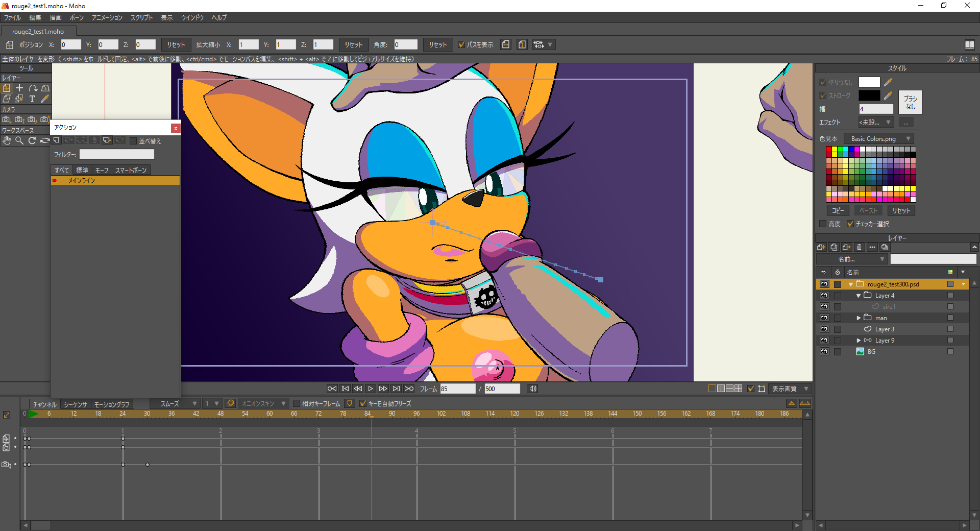Image resolution: width=980 pixels, height=531 pixels.
Task: Click the audio speaker icon beside frame count
Action: (532, 389)
